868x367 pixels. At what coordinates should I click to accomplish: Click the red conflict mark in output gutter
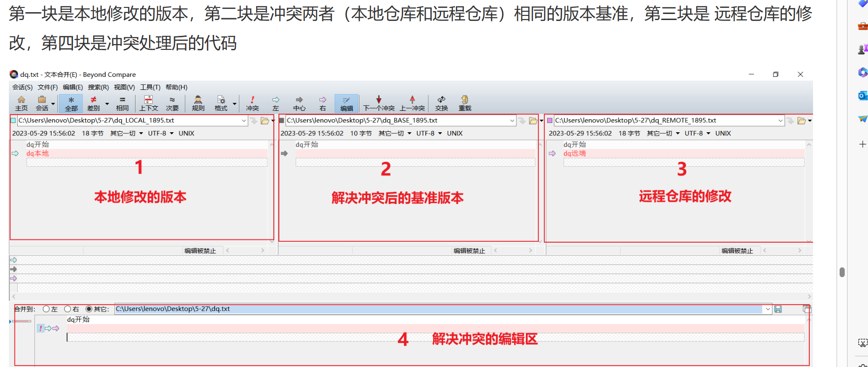click(41, 328)
